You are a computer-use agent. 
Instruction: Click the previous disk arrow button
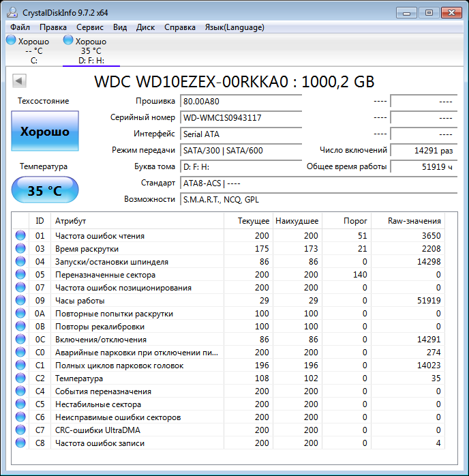pyautogui.click(x=19, y=81)
